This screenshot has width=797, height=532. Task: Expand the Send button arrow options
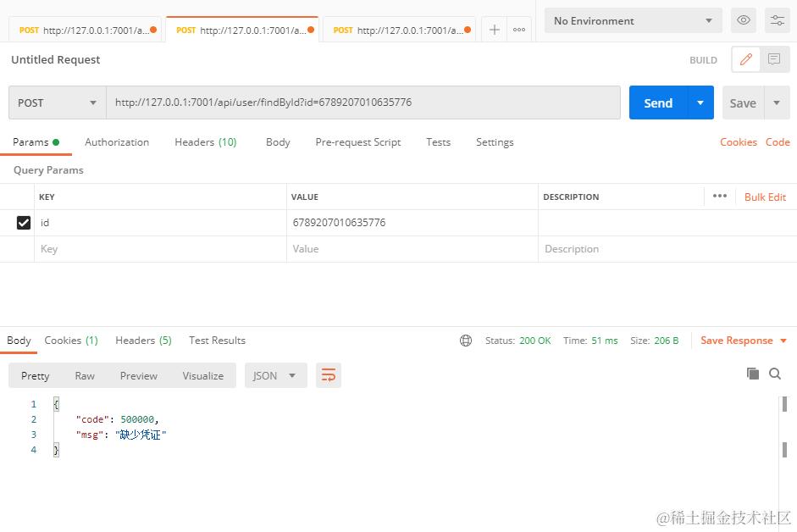[700, 103]
